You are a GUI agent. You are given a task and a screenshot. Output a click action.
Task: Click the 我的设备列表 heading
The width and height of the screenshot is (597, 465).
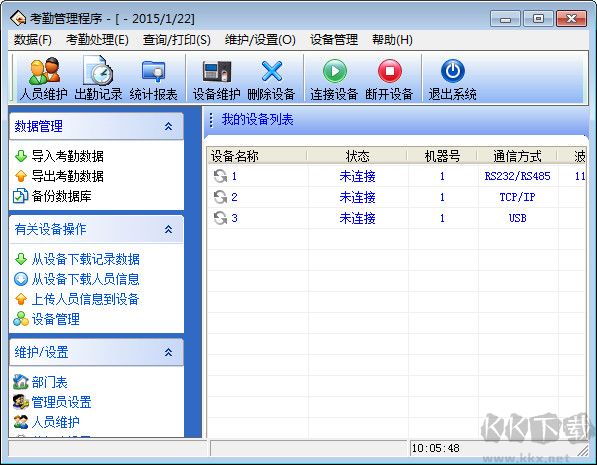pyautogui.click(x=257, y=120)
